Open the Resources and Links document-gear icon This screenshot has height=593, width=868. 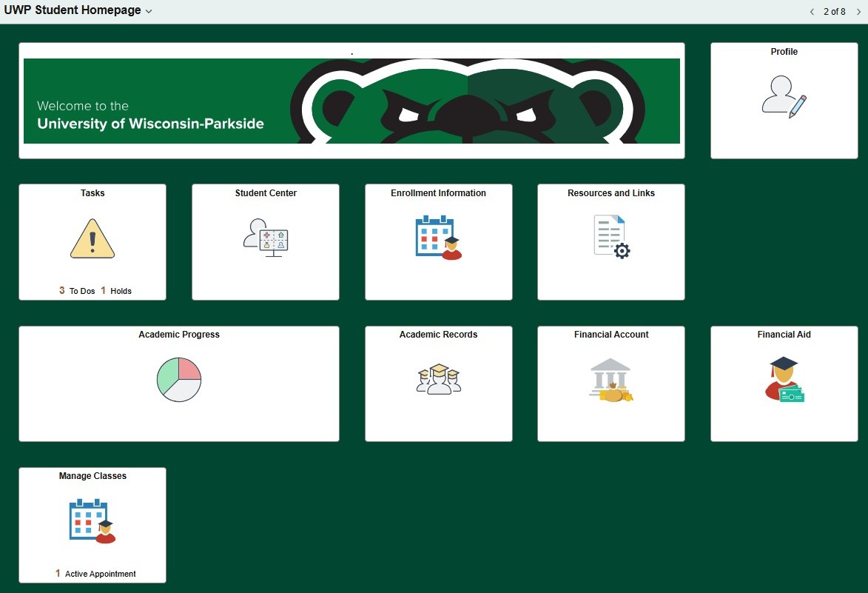tap(611, 236)
